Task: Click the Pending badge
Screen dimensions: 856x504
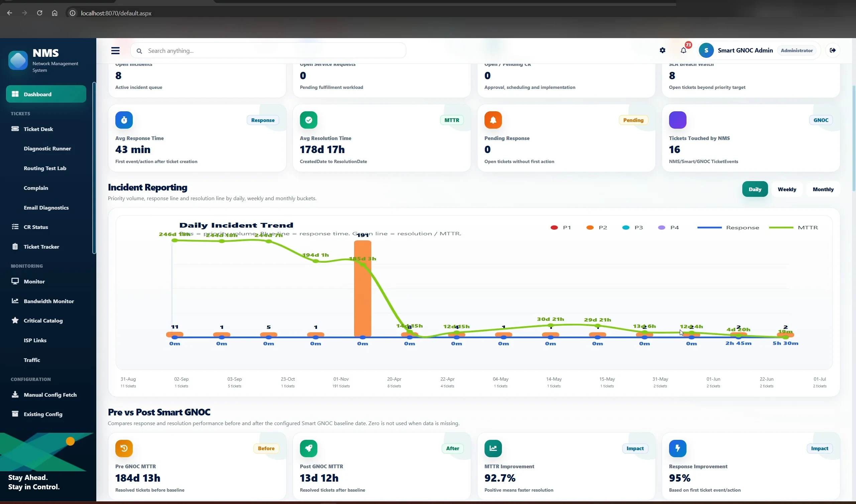Action: pos(633,120)
